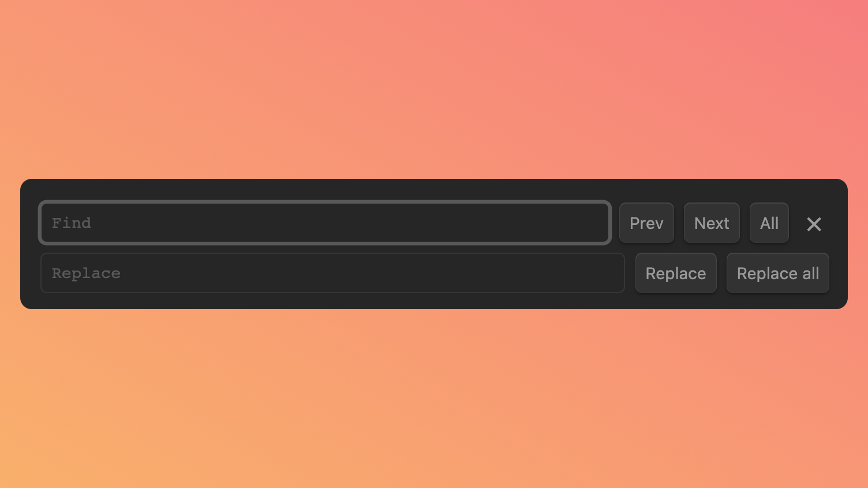
Task: Select the Next navigation button
Action: tap(712, 223)
